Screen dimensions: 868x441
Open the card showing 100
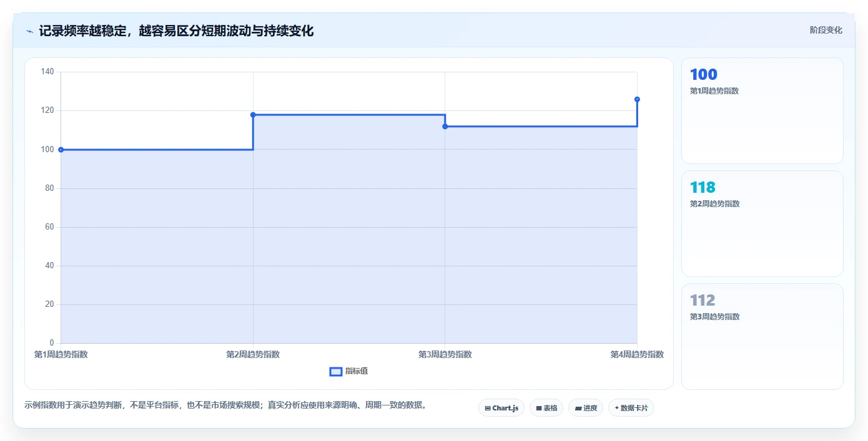pos(762,111)
